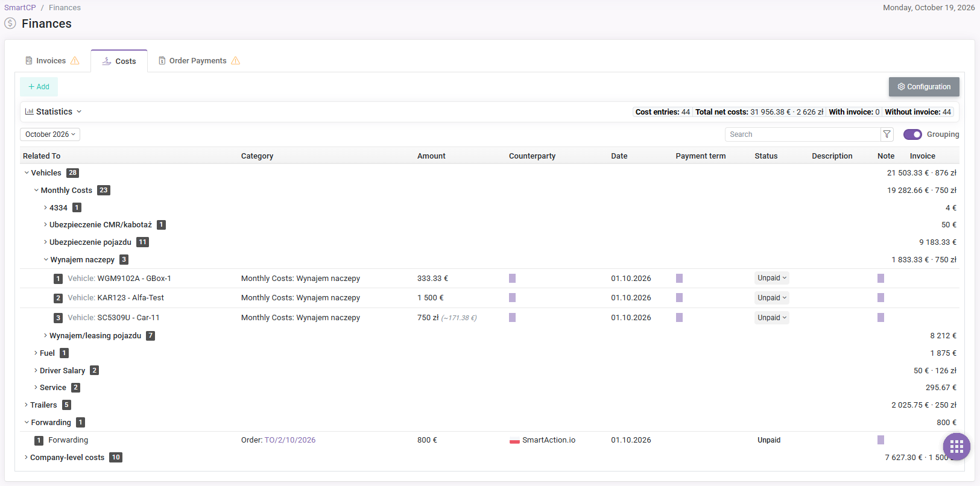This screenshot has width=980, height=486.
Task: Click the Statistics bar chart icon
Action: point(29,112)
